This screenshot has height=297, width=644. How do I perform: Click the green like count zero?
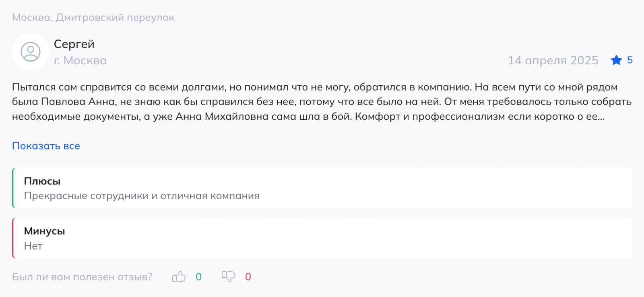pyautogui.click(x=198, y=277)
